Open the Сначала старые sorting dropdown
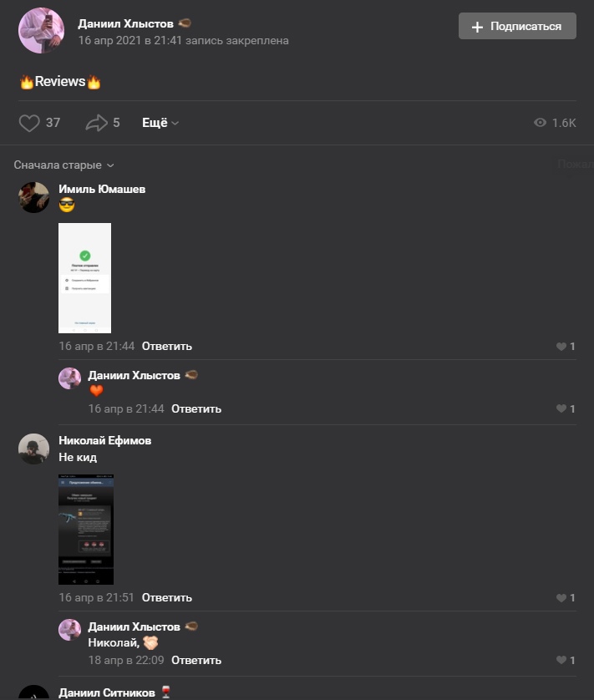This screenshot has width=594, height=700. tap(63, 165)
